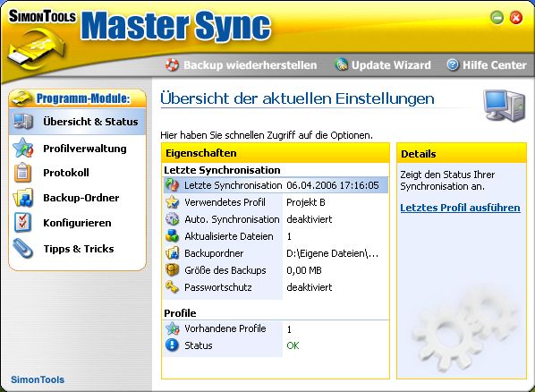The height and width of the screenshot is (392, 535).
Task: Click the lifebuoy icon by Backup wiederherstellen
Action: click(172, 64)
